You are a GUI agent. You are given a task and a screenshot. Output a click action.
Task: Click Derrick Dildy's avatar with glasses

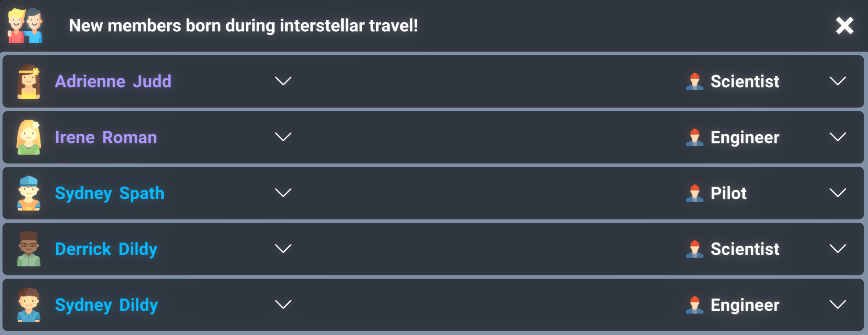coord(29,249)
